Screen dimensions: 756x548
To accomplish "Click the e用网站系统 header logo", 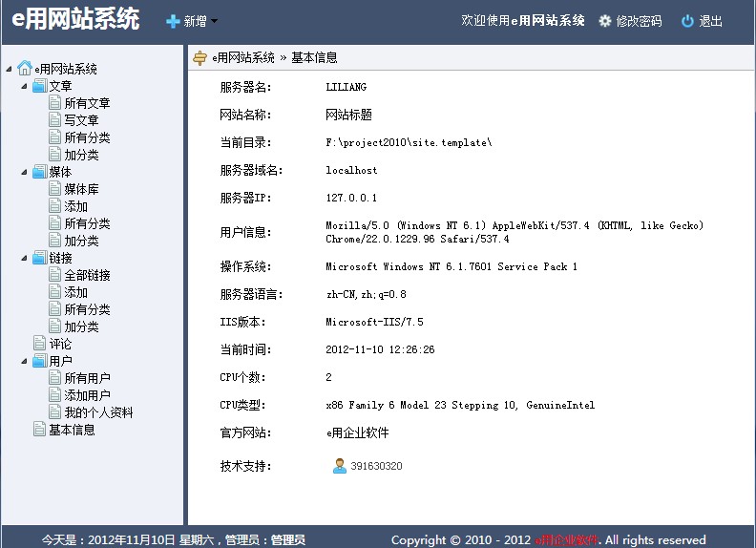I will pos(75,20).
